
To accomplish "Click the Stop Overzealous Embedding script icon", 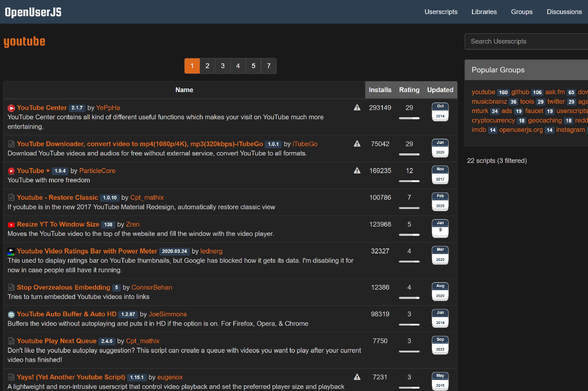I will click(11, 288).
